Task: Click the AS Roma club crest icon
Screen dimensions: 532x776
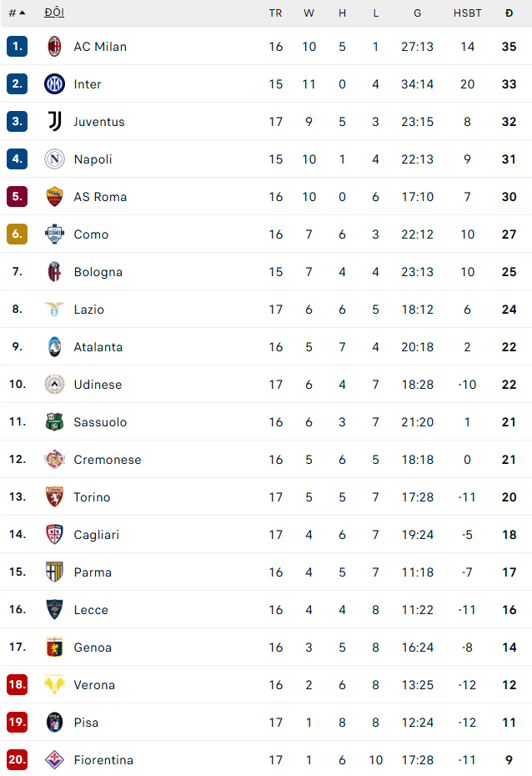Action: (53, 197)
